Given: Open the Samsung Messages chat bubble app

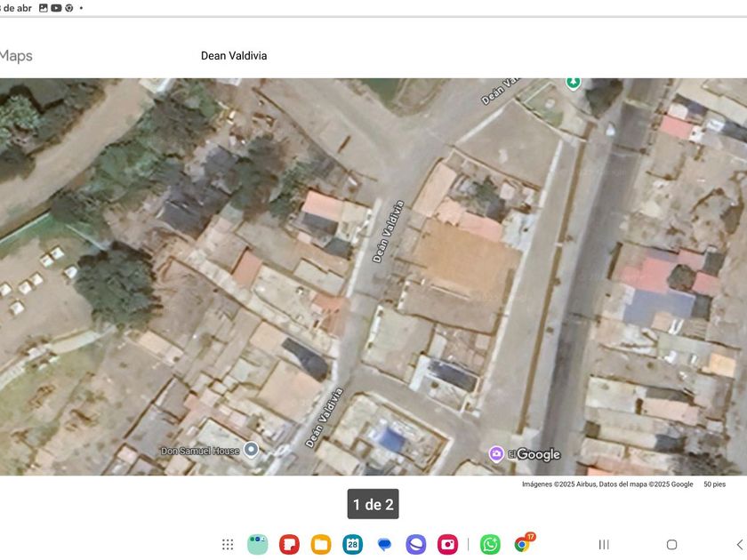Looking at the screenshot, I should 384,544.
